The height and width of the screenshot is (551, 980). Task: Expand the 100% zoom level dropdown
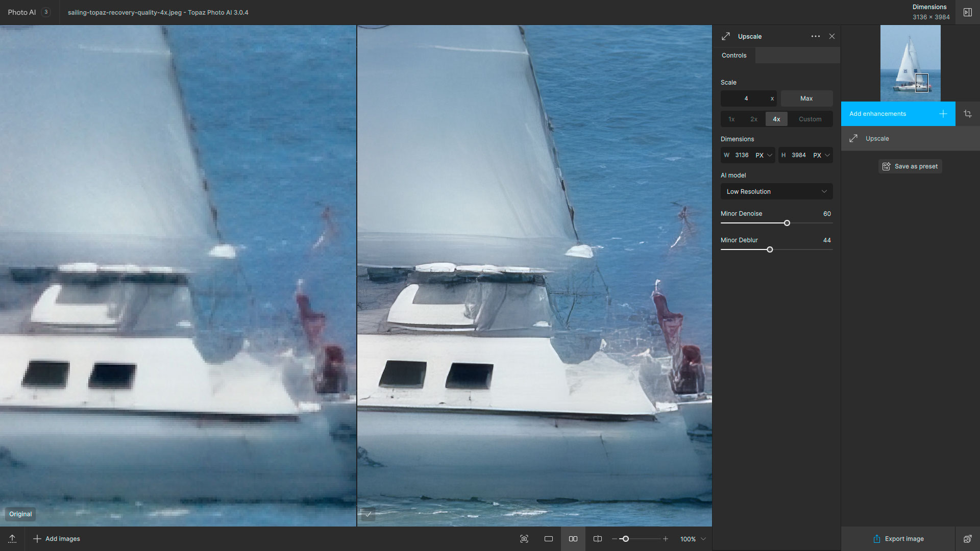(x=703, y=539)
